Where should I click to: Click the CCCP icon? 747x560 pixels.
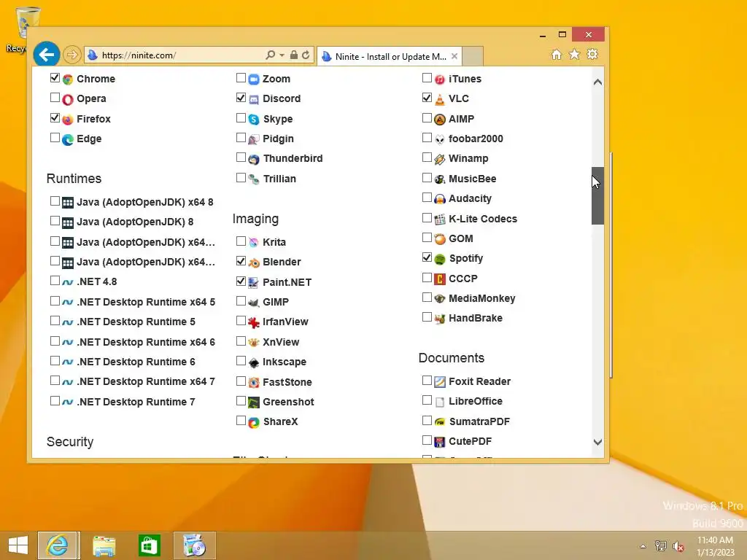[440, 279]
